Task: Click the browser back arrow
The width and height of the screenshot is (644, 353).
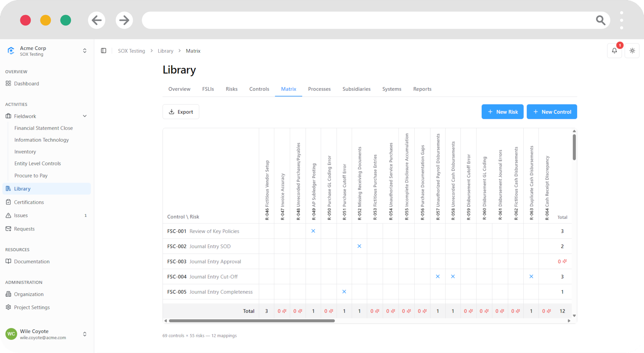Action: pyautogui.click(x=97, y=20)
